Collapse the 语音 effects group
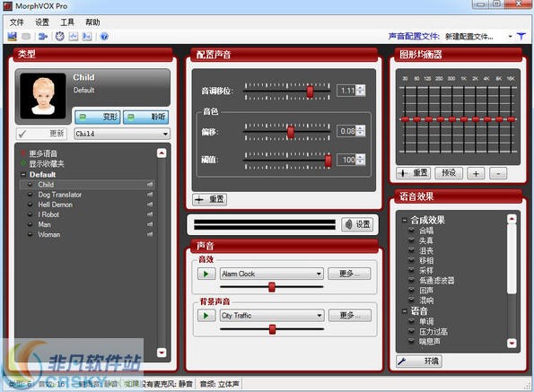The width and height of the screenshot is (534, 392). [405, 311]
